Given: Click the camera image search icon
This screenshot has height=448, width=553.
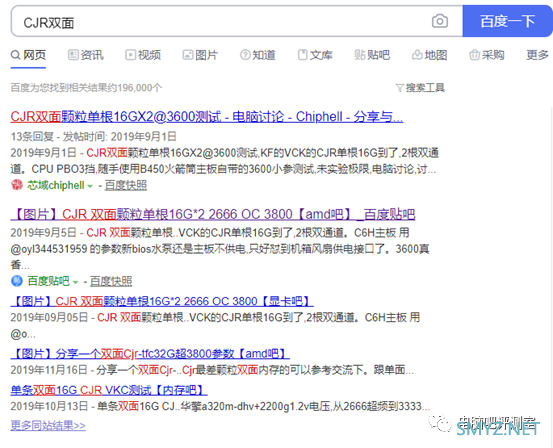Looking at the screenshot, I should point(440,21).
